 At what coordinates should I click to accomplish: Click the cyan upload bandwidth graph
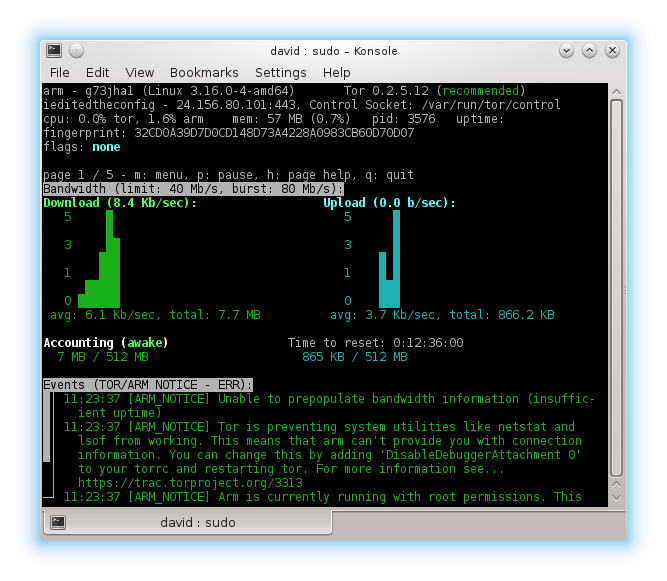tap(389, 259)
